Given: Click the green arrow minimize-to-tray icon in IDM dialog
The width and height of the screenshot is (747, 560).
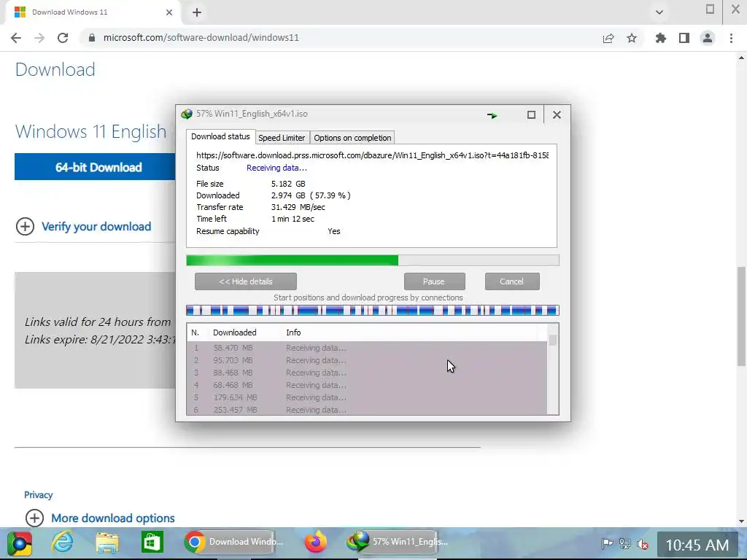Looking at the screenshot, I should 492,114.
